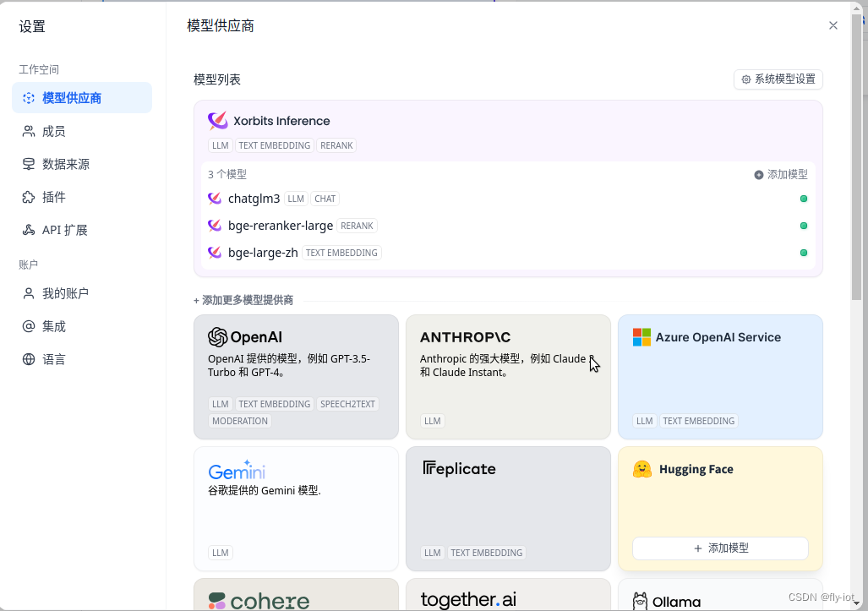This screenshot has width=868, height=611.
Task: Click the 数据来源 database icon
Action: tap(28, 164)
